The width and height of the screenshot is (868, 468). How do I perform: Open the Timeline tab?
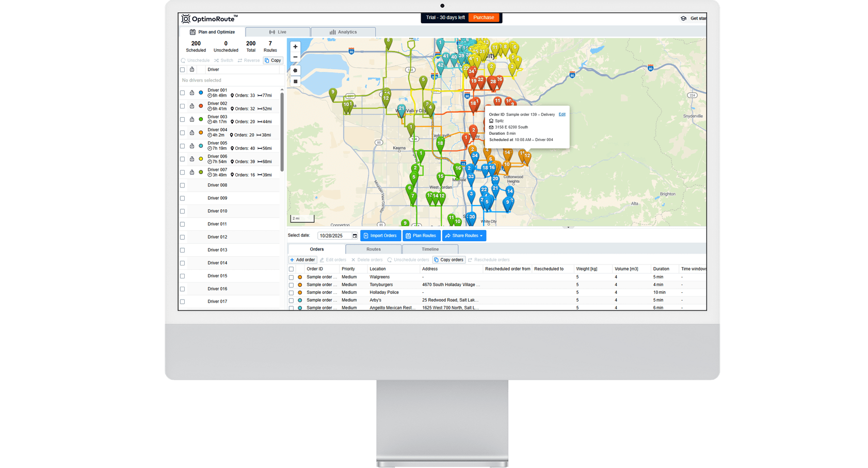430,249
